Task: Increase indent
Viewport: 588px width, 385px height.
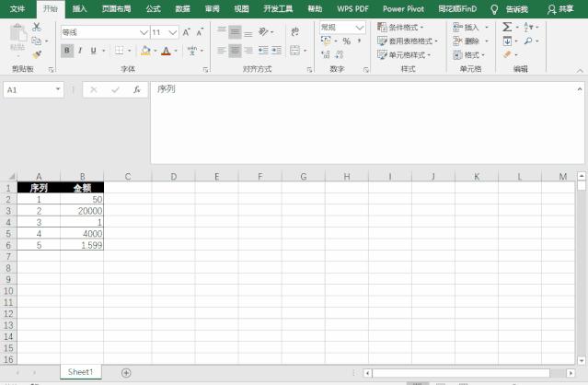Action: pos(277,51)
